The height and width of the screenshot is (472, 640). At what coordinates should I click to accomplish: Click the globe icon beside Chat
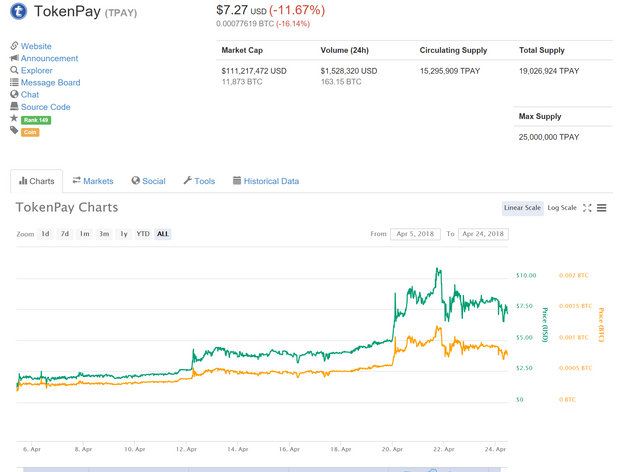(14, 94)
